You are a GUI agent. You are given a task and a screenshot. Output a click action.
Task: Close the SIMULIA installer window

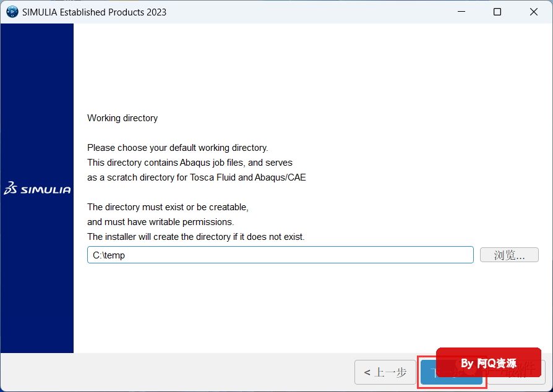[534, 12]
